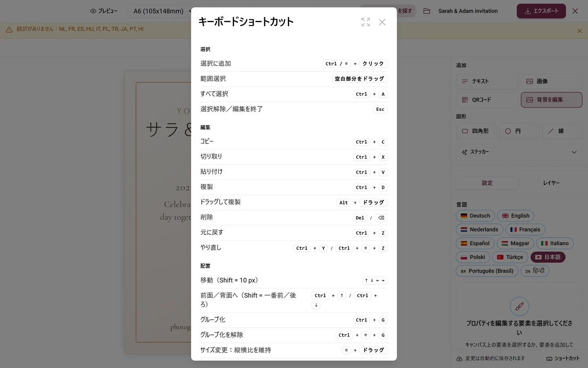The image size is (588, 368).
Task: Select the हिन्दी language chip
Action: coord(535,271)
